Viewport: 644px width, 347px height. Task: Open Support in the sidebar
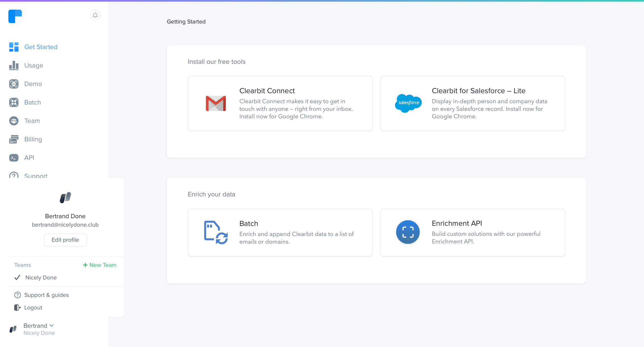tap(36, 176)
